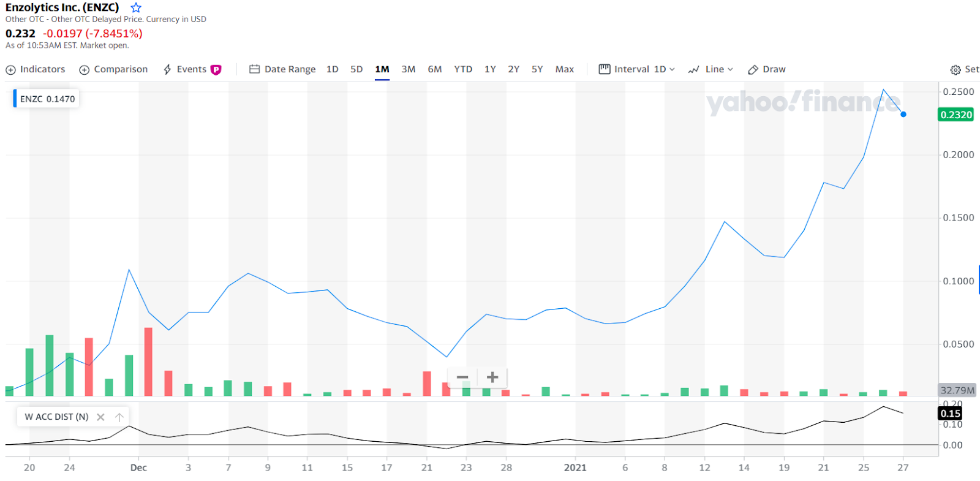Select the 1M range

(x=382, y=69)
